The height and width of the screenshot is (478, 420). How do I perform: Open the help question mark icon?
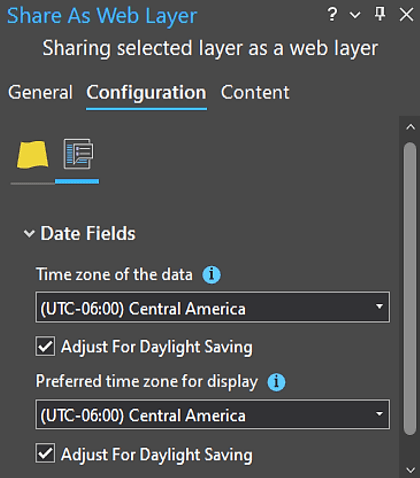click(332, 15)
